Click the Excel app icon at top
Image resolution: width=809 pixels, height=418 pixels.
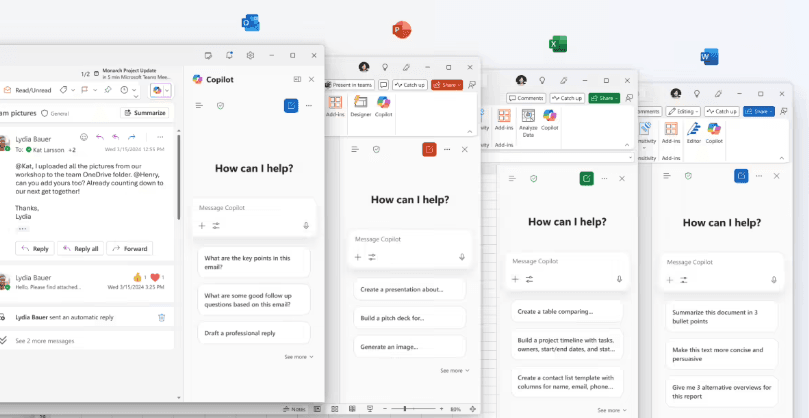click(558, 44)
